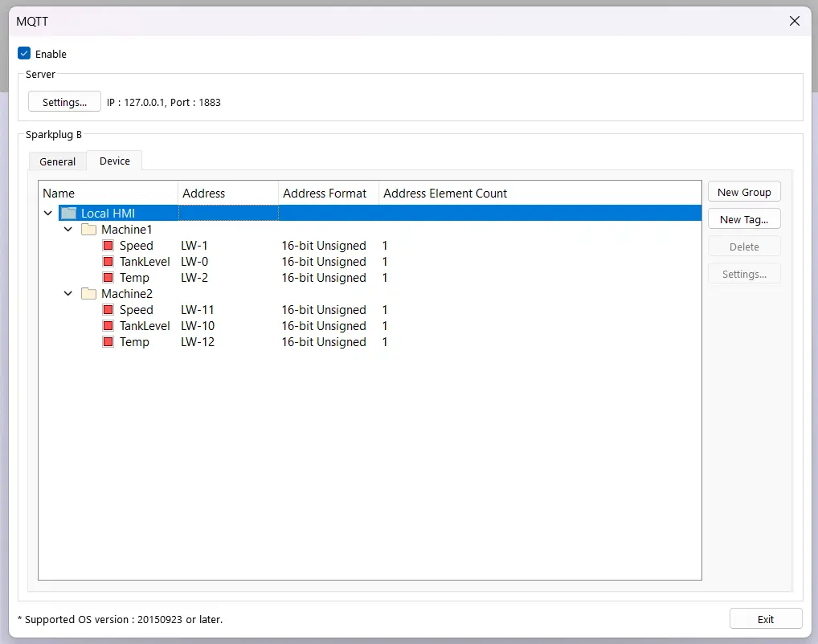The image size is (818, 644).
Task: Click the TankLevel tag icon under Machine1
Action: (108, 261)
